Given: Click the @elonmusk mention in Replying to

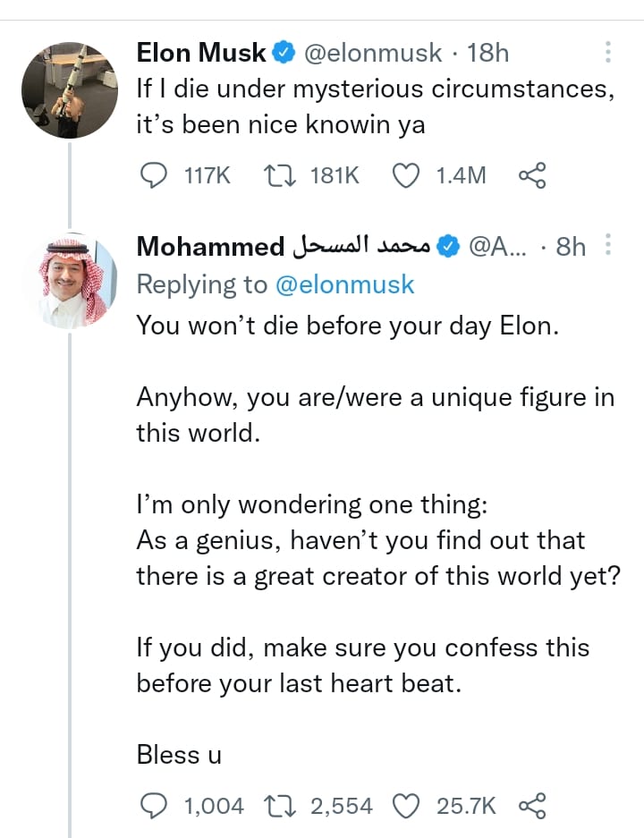Looking at the screenshot, I should [344, 284].
